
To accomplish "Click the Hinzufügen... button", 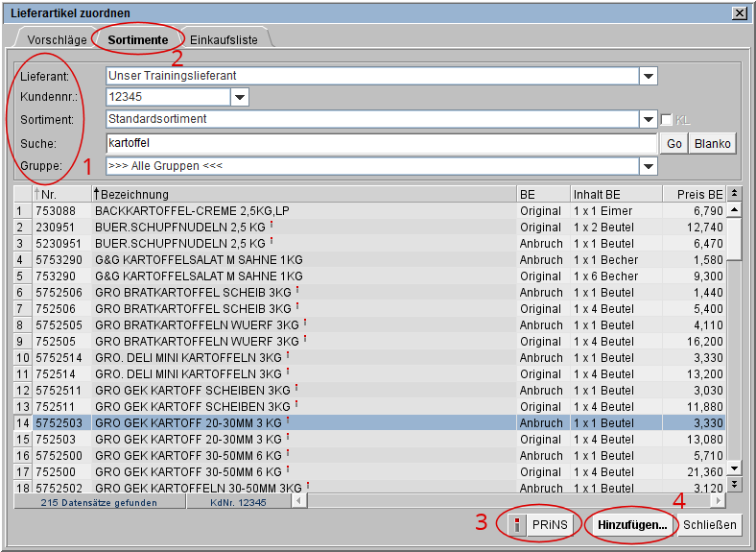I will tap(631, 524).
